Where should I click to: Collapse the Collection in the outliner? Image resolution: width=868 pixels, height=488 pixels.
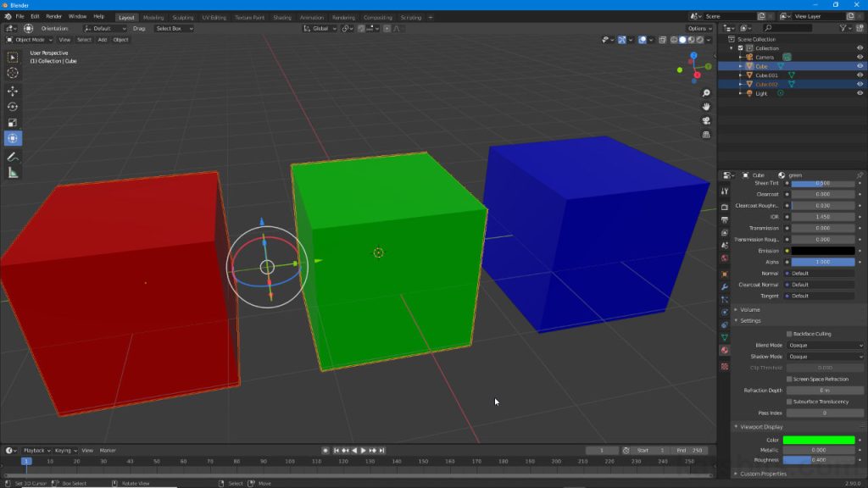coord(731,48)
